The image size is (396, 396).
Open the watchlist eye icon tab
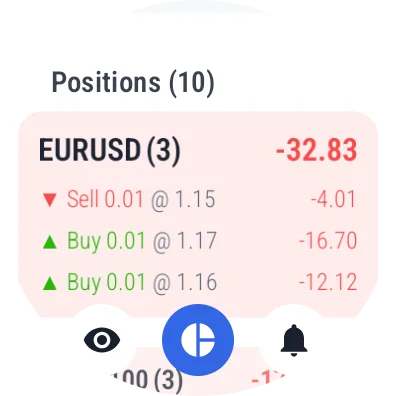[102, 340]
